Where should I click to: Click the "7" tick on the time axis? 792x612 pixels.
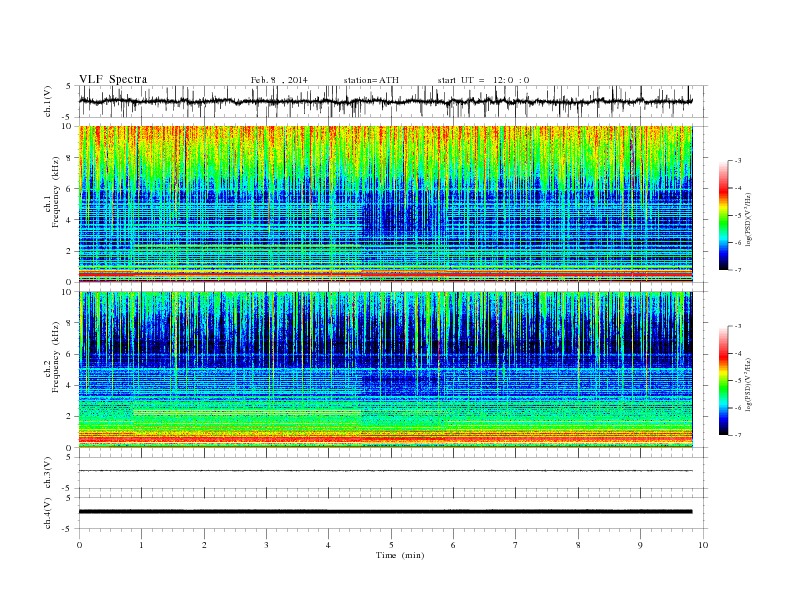[x=516, y=545]
